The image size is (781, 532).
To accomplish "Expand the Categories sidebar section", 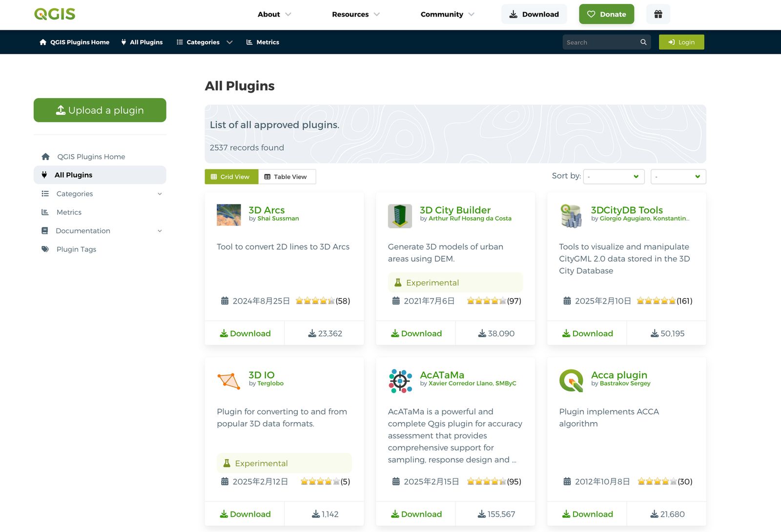I will [160, 194].
